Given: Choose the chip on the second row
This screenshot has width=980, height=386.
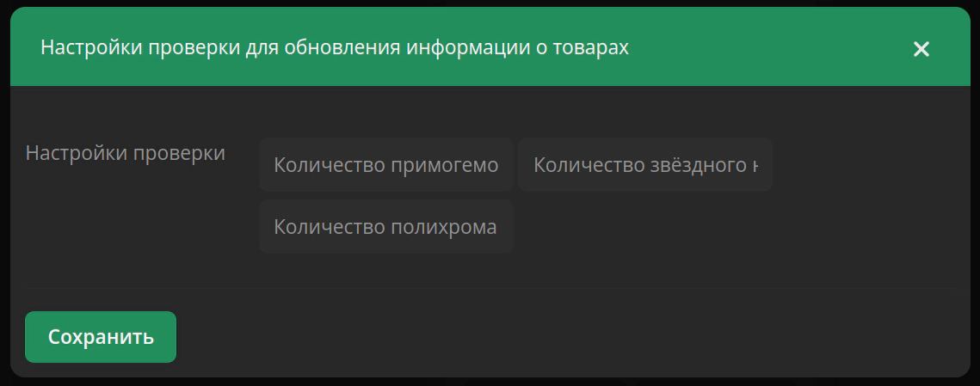Looking at the screenshot, I should [x=386, y=227].
